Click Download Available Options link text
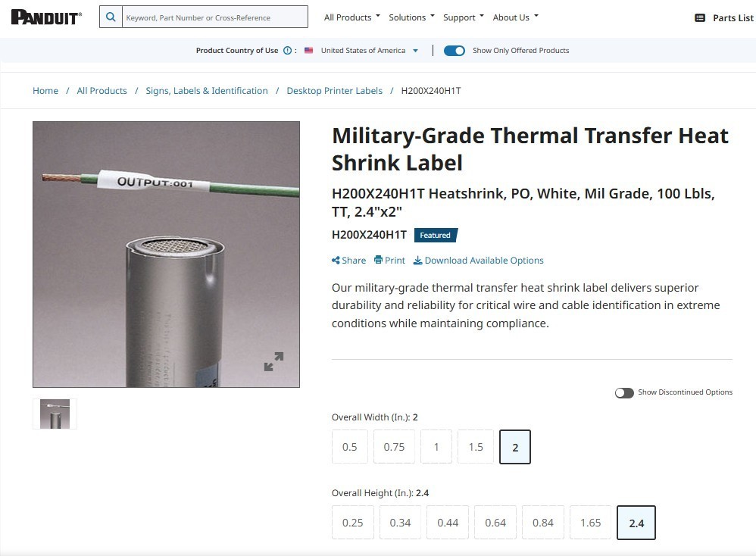This screenshot has height=556, width=756. pyautogui.click(x=484, y=261)
